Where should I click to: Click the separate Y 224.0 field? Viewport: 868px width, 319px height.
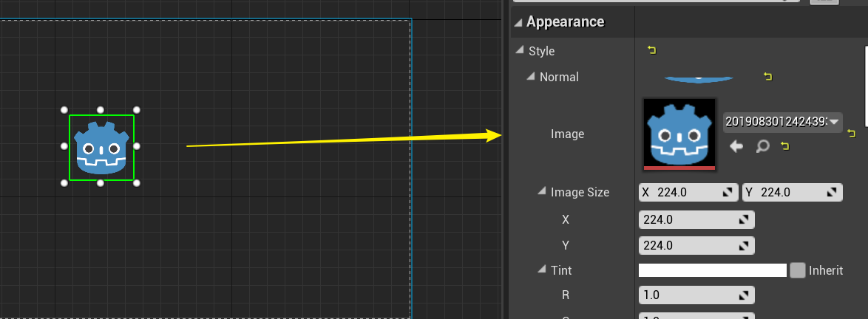point(696,245)
